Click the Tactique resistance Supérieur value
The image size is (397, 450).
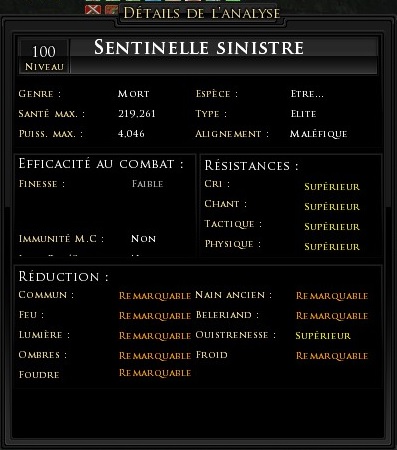(x=332, y=227)
